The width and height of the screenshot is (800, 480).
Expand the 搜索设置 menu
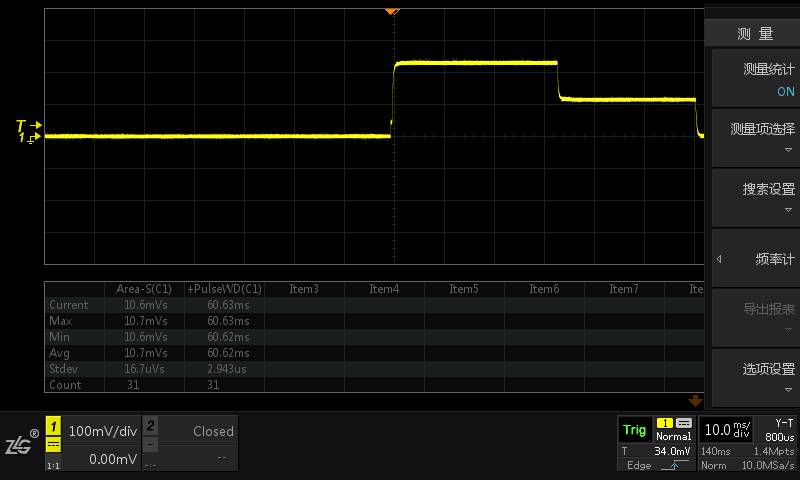point(755,197)
